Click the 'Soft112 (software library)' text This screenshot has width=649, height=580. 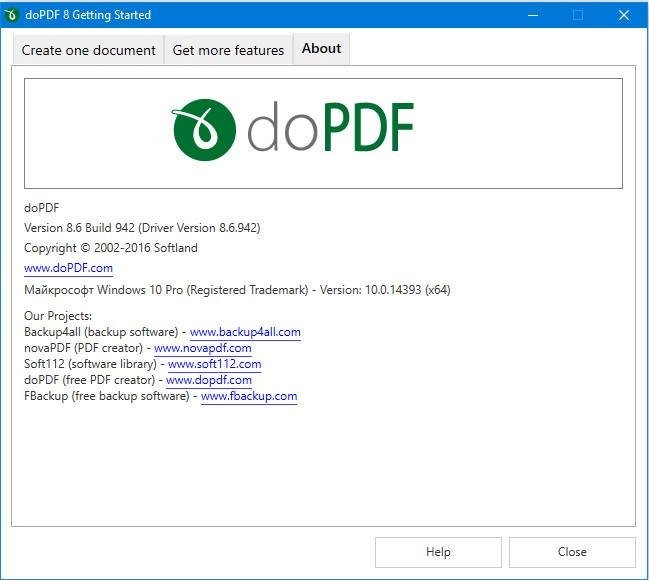click(90, 364)
